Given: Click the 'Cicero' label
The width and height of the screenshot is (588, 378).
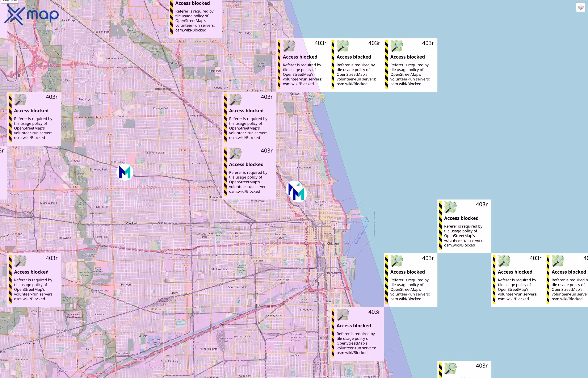Looking at the screenshot, I should (175, 293).
